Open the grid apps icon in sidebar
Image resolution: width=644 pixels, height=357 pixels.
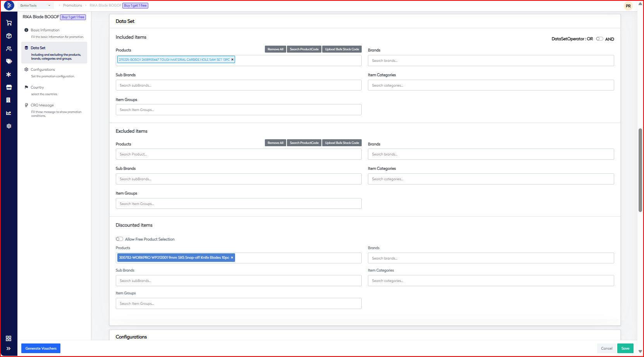[9, 338]
